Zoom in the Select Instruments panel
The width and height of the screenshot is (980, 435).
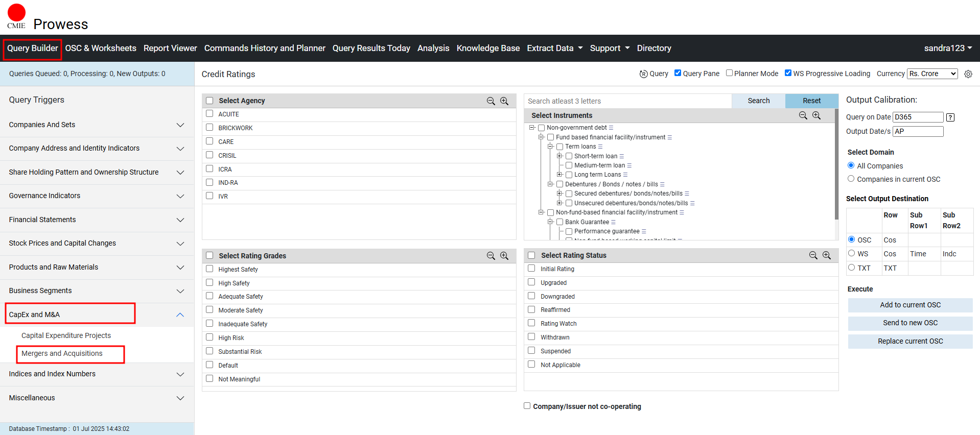point(816,115)
